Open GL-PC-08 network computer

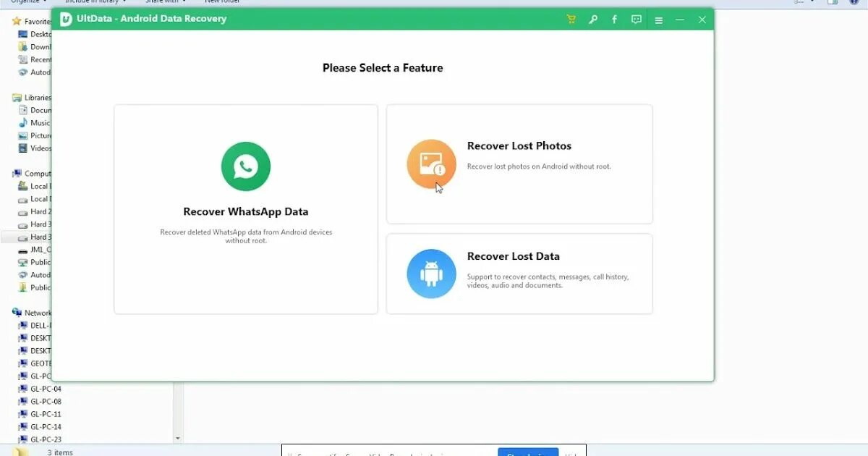(41, 402)
